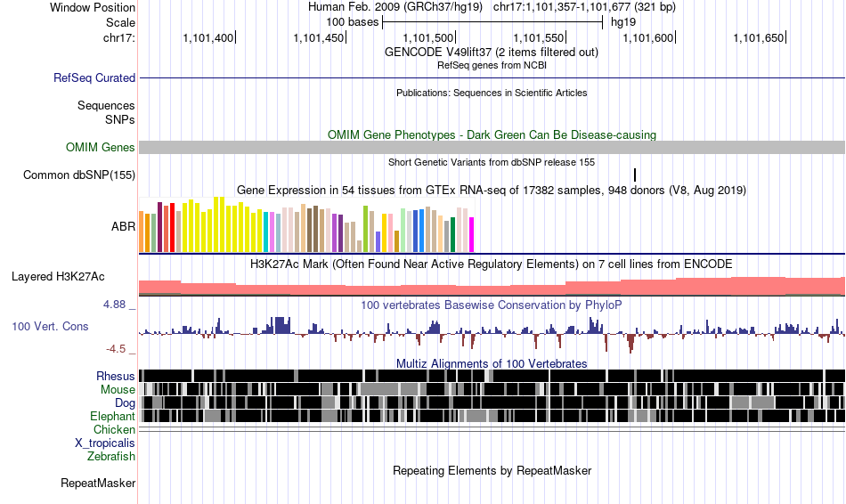Image resolution: width=846 pixels, height=504 pixels.
Task: Open the 100 Vert. Cons track label
Action: pos(50,326)
